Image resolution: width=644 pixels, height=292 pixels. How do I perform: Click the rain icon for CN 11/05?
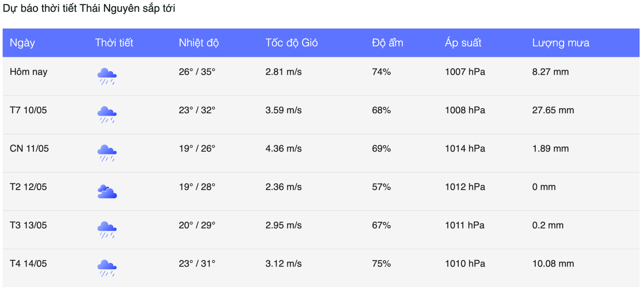coord(107,153)
